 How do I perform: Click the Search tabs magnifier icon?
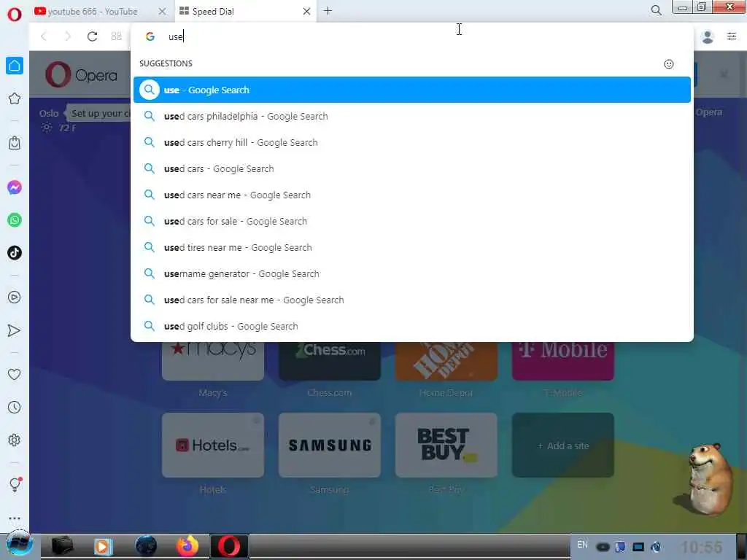point(656,10)
